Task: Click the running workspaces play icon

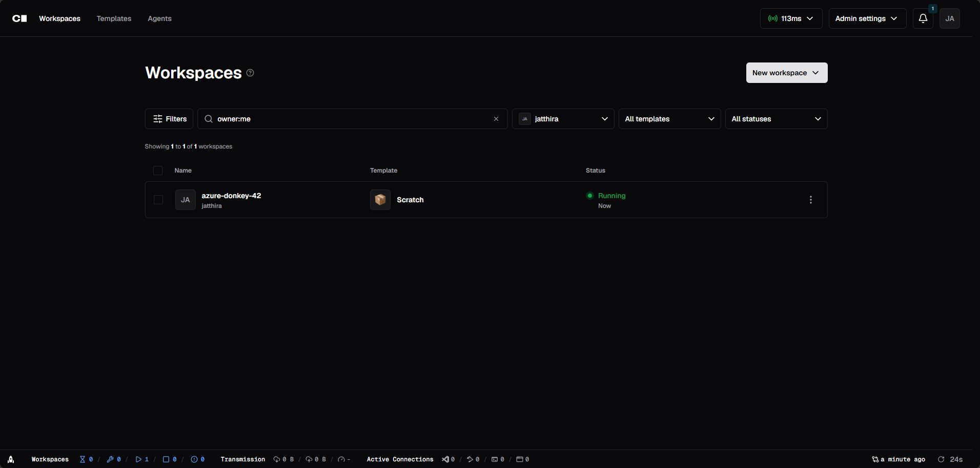Action: (138, 459)
